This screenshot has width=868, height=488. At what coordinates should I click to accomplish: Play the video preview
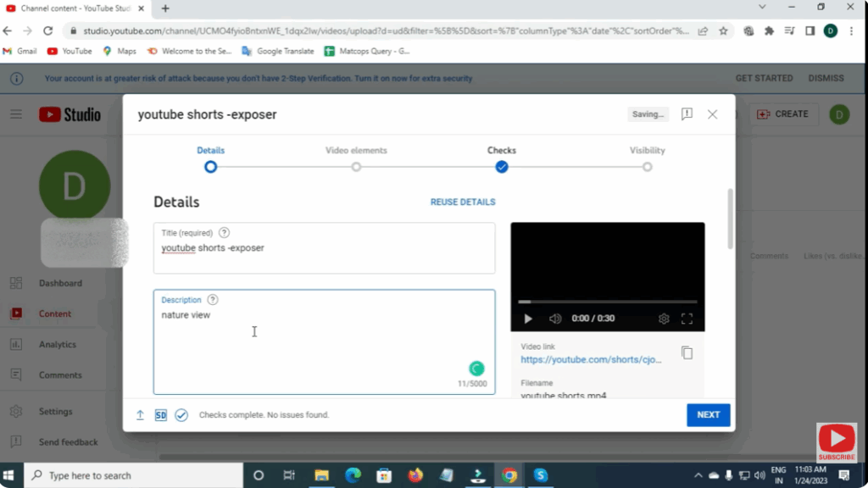[528, 319]
